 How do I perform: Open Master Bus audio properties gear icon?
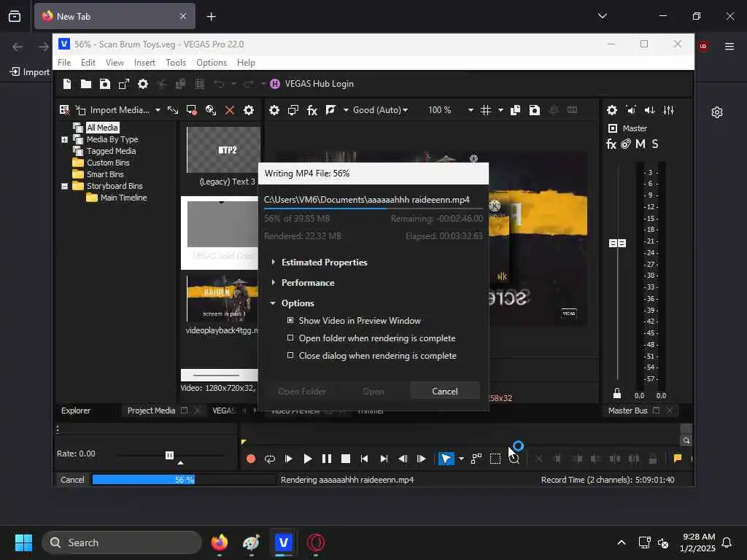pos(612,110)
